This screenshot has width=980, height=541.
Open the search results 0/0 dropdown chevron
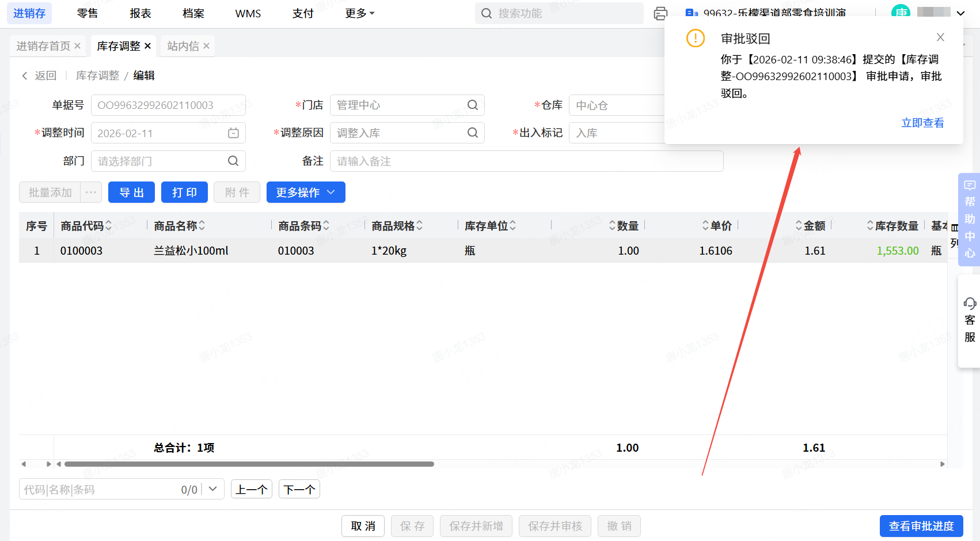(212, 489)
